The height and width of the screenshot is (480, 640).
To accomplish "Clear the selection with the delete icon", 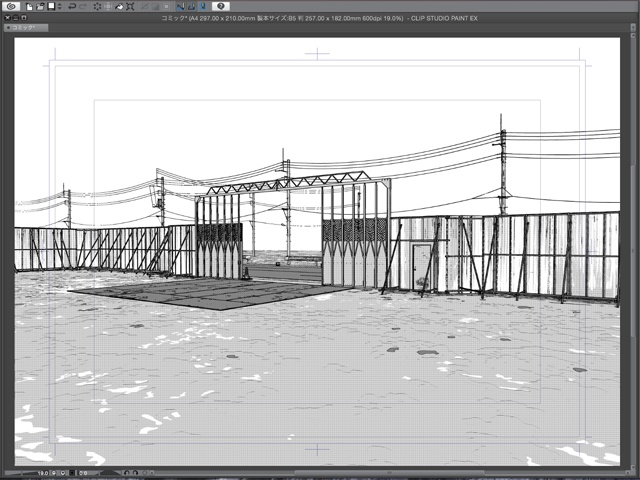I will click(x=97, y=7).
